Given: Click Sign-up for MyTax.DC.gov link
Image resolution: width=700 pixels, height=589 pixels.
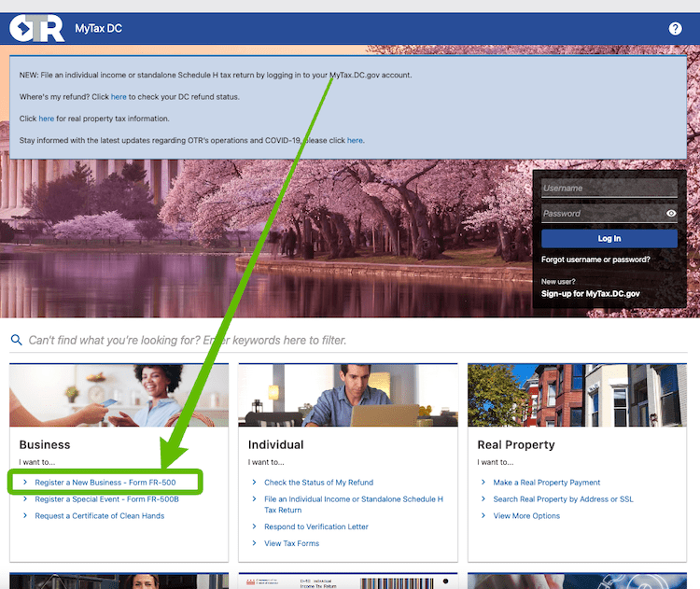Looking at the screenshot, I should (x=590, y=293).
